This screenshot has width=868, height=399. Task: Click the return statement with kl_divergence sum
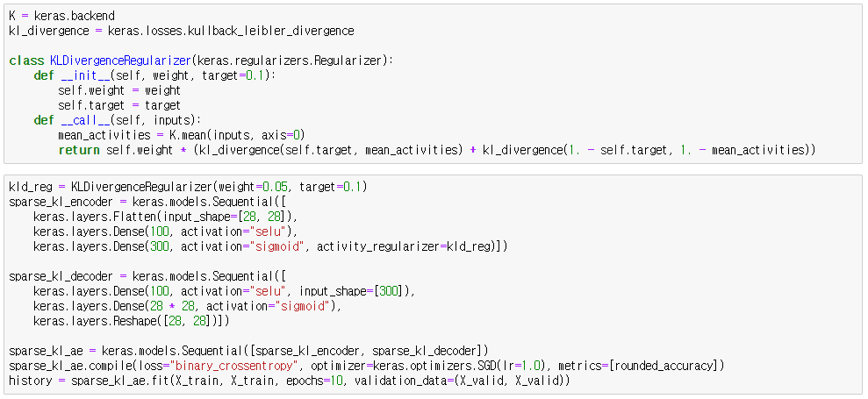point(437,151)
